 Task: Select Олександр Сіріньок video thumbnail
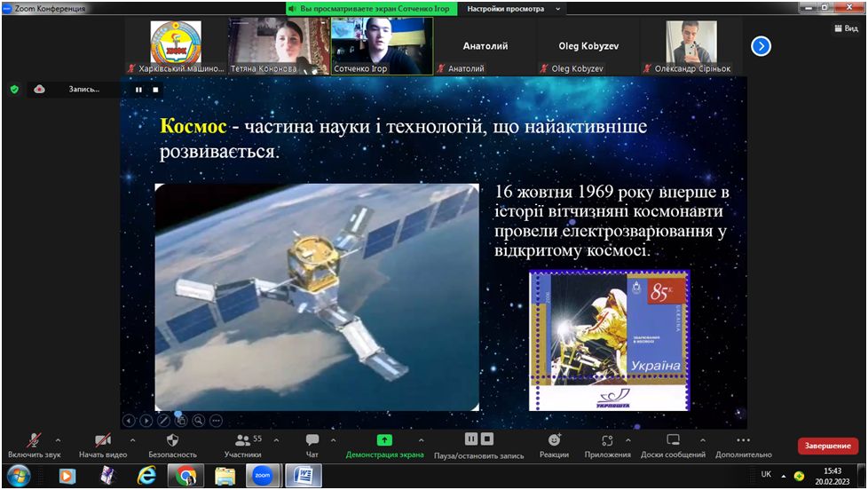click(691, 46)
